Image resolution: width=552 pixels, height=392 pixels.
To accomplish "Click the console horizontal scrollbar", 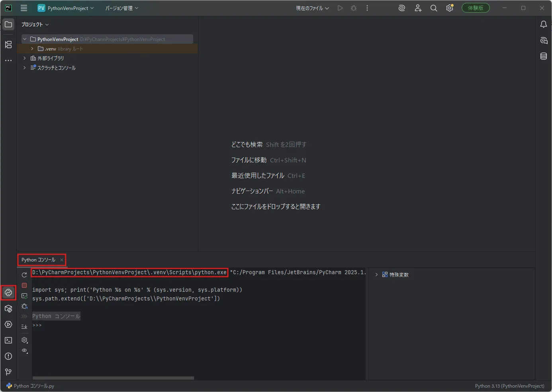I will (x=113, y=378).
